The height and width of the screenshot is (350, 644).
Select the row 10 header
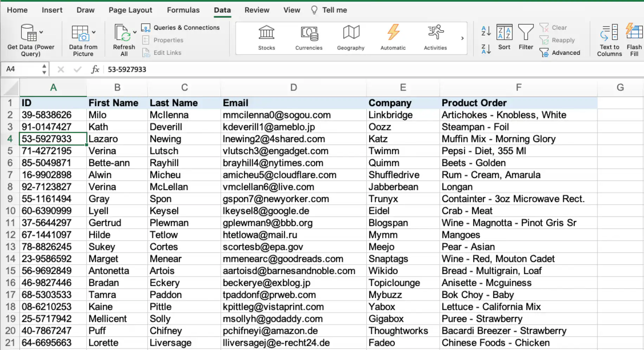pos(10,211)
